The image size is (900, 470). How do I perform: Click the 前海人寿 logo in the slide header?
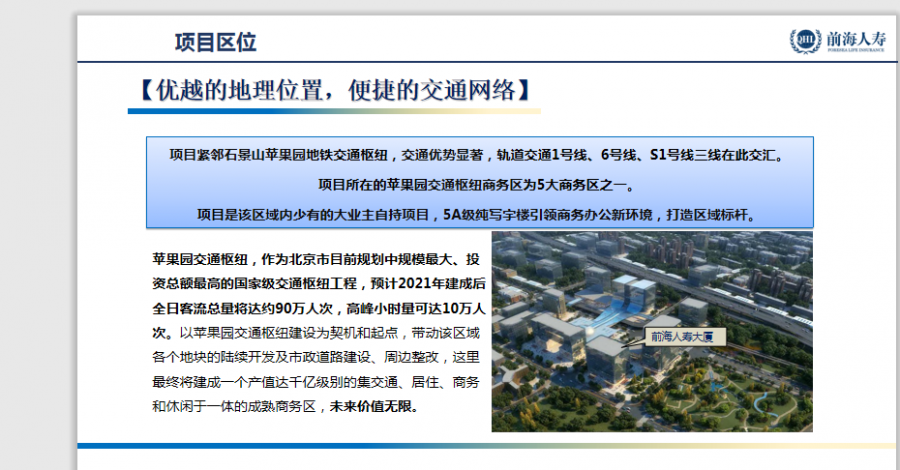tap(838, 41)
